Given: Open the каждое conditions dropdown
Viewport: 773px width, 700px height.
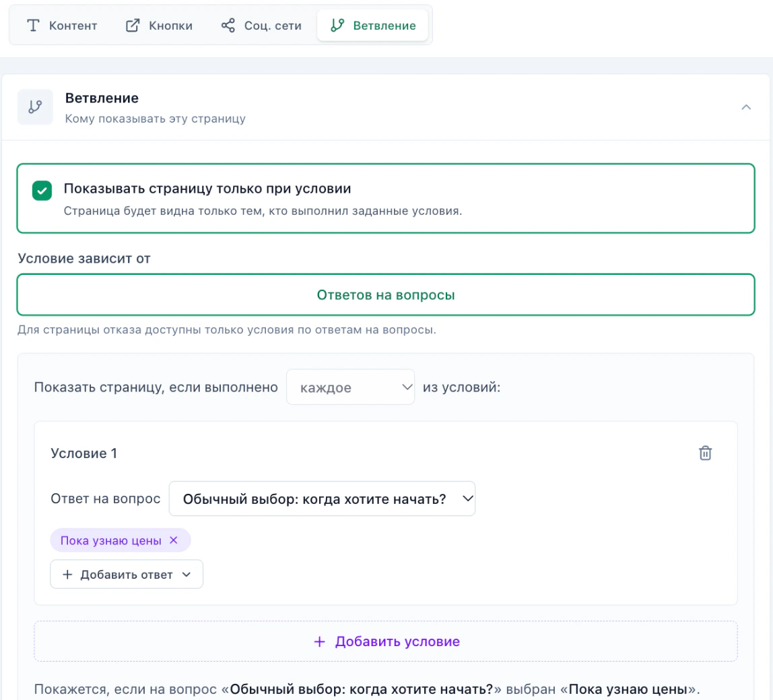Looking at the screenshot, I should (350, 387).
